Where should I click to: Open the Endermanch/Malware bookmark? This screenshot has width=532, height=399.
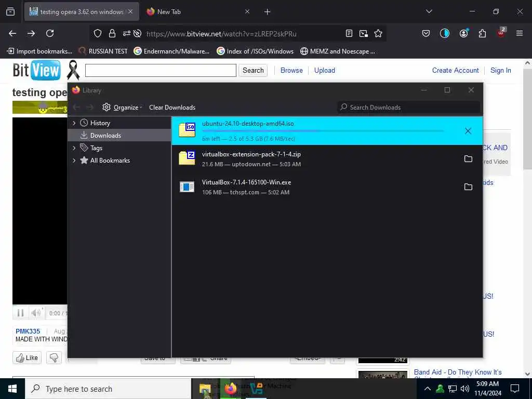171,51
